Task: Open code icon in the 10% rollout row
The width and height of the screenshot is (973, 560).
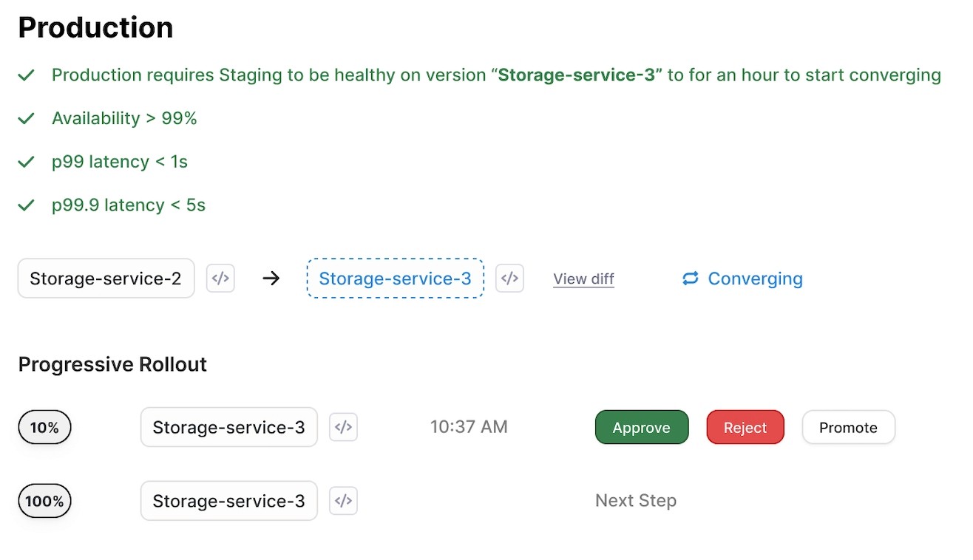Action: (343, 427)
